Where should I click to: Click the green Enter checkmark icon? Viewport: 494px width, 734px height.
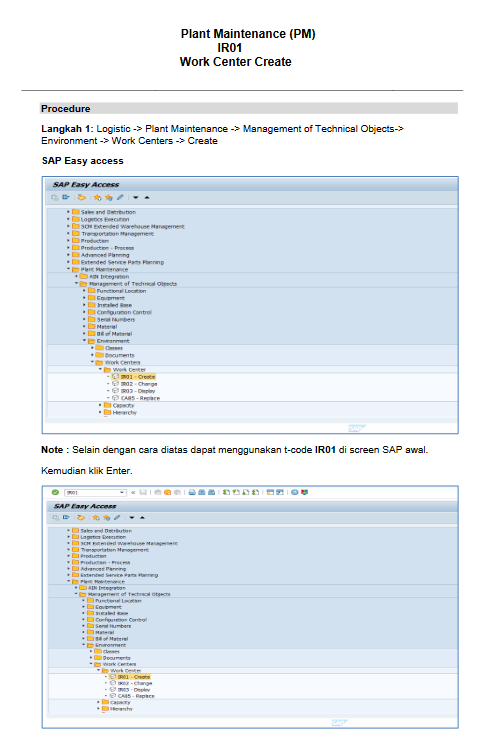(55, 492)
